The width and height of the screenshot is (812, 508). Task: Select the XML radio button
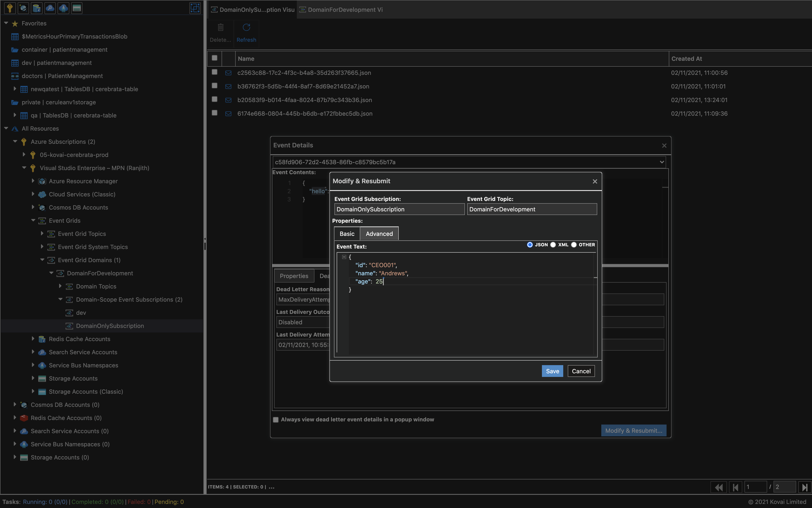point(553,245)
